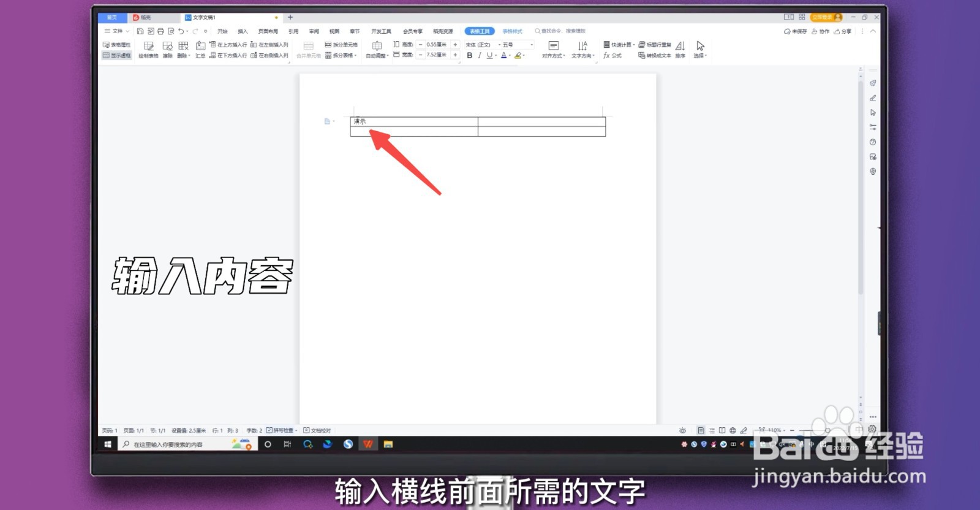Switch to the Insert (插入) tab
Screen dimensions: 980x510
pos(243,31)
